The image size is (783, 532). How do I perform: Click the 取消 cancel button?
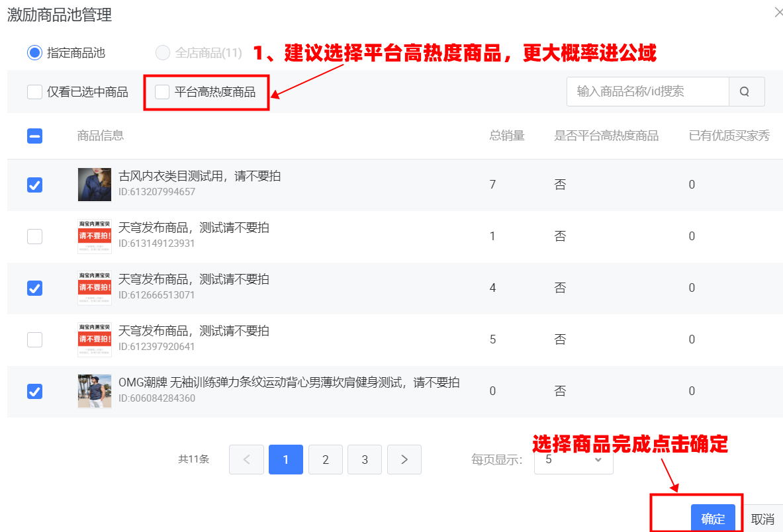point(762,519)
